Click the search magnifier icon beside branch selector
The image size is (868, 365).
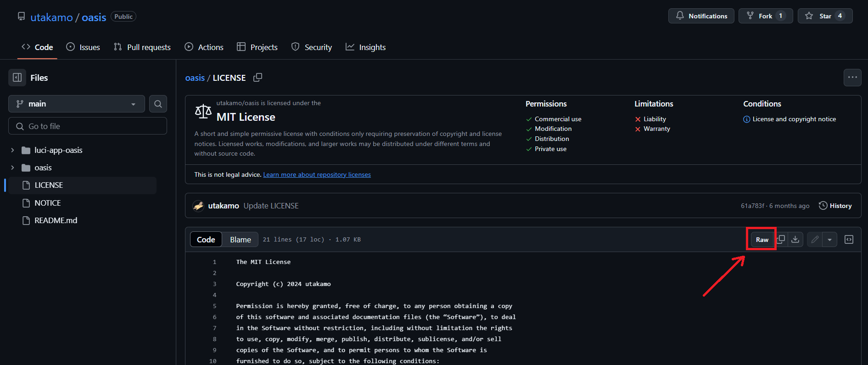[158, 104]
